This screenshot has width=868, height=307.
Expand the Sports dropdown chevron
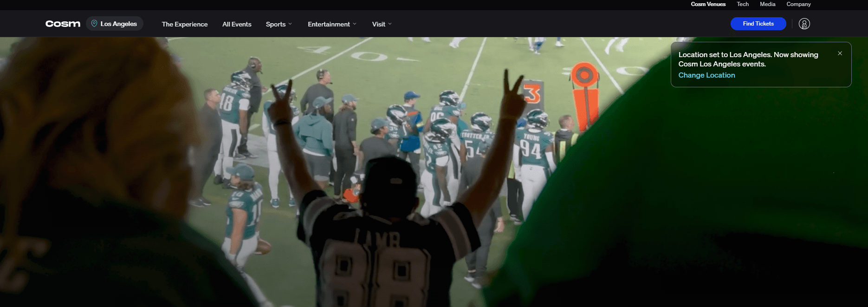[290, 24]
